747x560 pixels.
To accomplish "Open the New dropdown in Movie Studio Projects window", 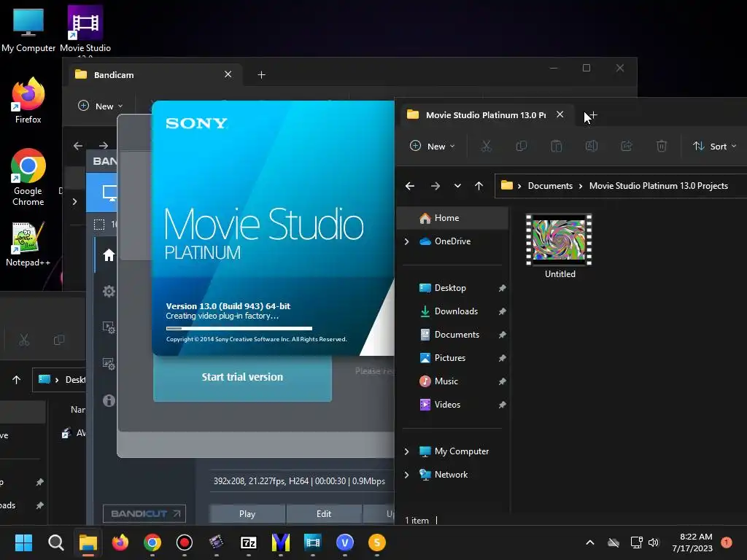I will click(432, 146).
